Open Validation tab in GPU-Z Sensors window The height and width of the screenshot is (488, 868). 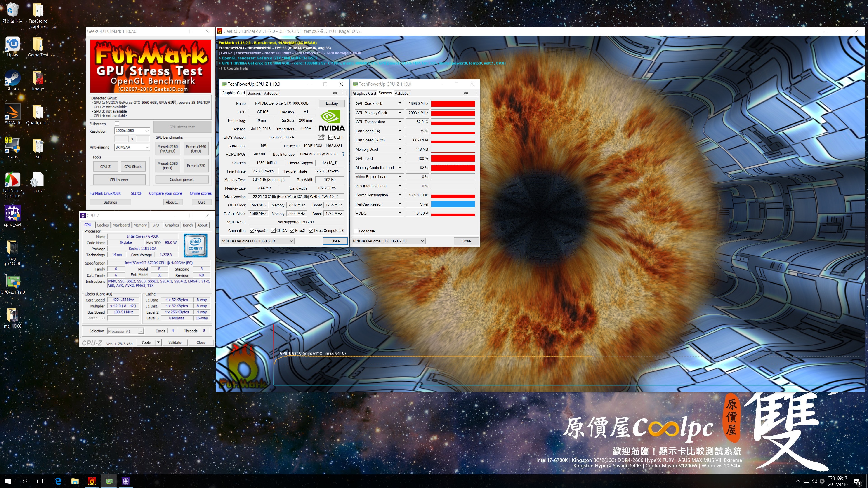[402, 93]
